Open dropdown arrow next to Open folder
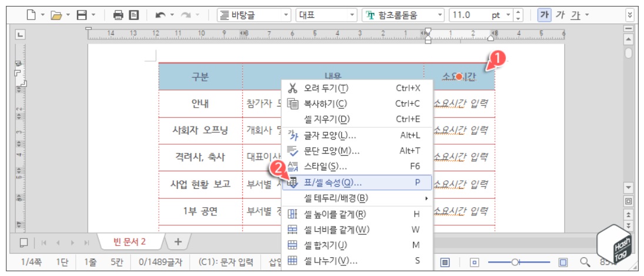This screenshot has width=644, height=276. coord(68,15)
